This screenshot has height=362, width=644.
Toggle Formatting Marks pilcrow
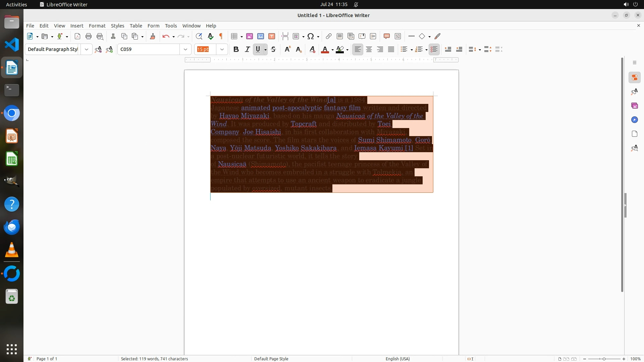tap(221, 36)
